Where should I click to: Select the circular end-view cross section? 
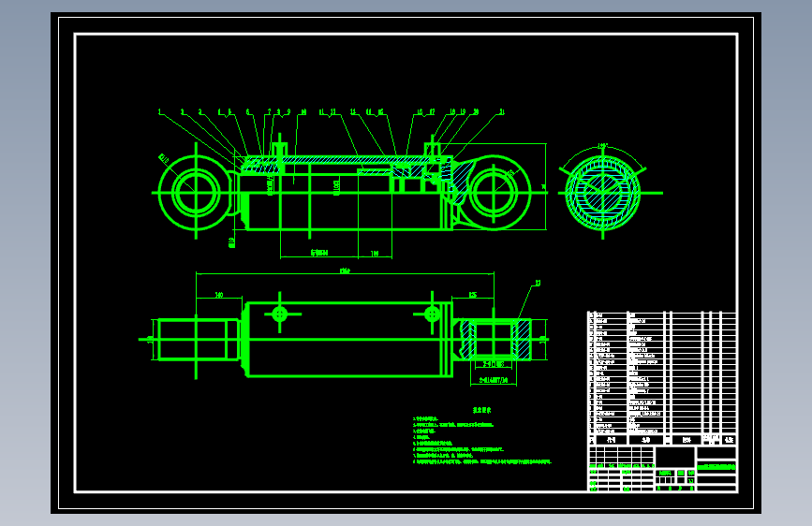[x=602, y=193]
